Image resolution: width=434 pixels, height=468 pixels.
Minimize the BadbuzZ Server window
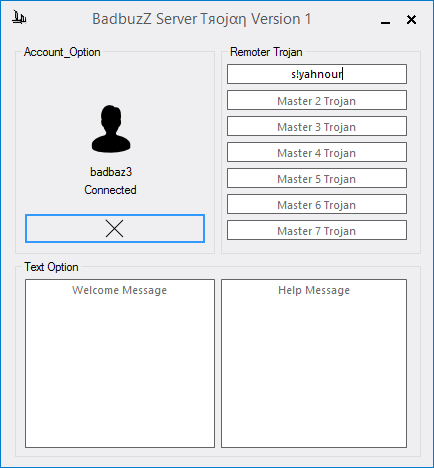(385, 20)
